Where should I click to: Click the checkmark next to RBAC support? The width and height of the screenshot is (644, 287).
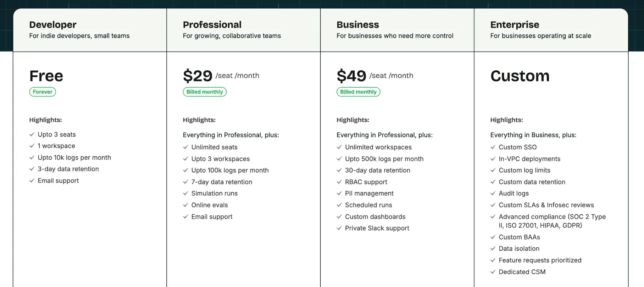coord(339,182)
